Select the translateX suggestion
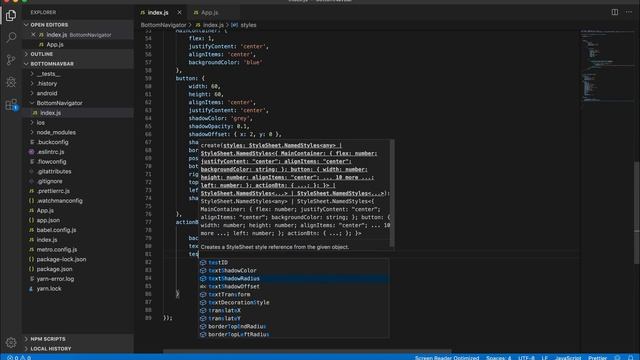The image size is (640, 360). (294, 310)
